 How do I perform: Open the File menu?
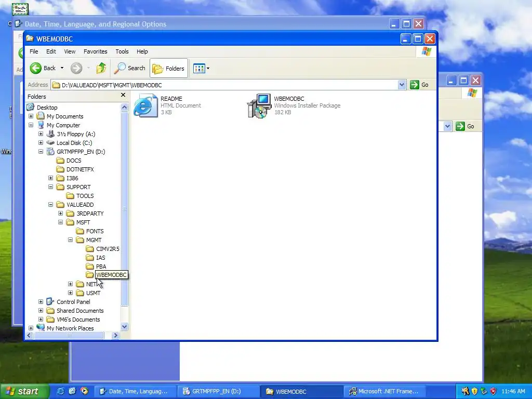click(x=34, y=51)
